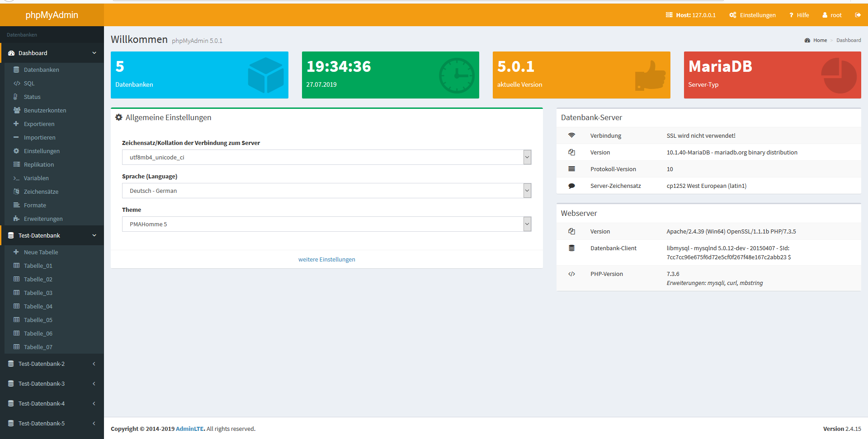Click the Dashboard gauge icon in sidebar
Screen dimensions: 868x439
pyautogui.click(x=11, y=53)
